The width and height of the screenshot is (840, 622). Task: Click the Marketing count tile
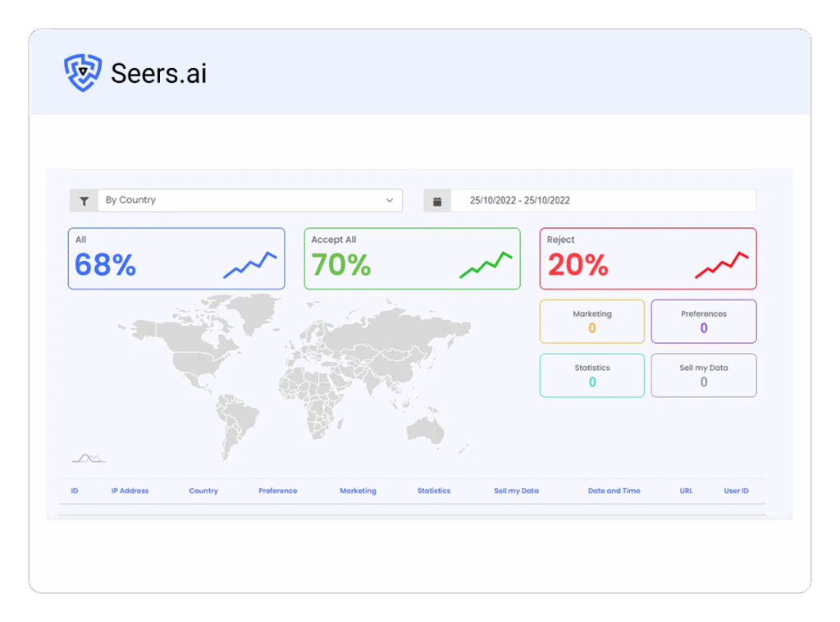592,321
